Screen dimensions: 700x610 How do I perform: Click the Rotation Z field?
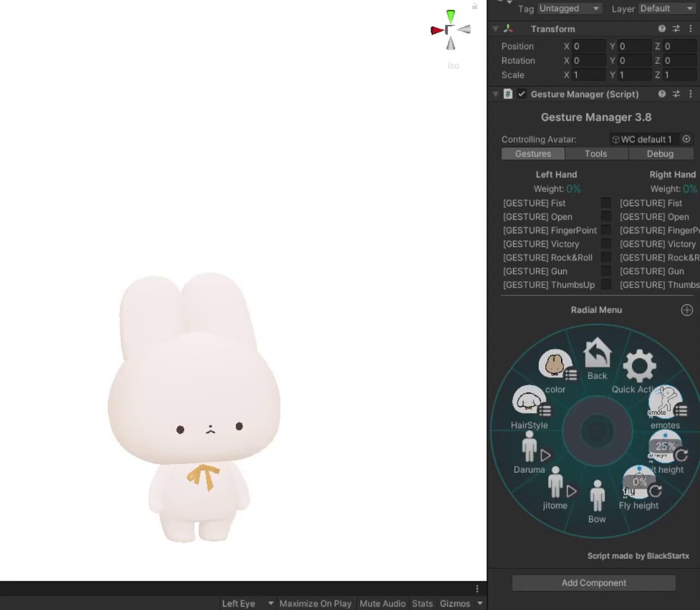click(x=680, y=60)
